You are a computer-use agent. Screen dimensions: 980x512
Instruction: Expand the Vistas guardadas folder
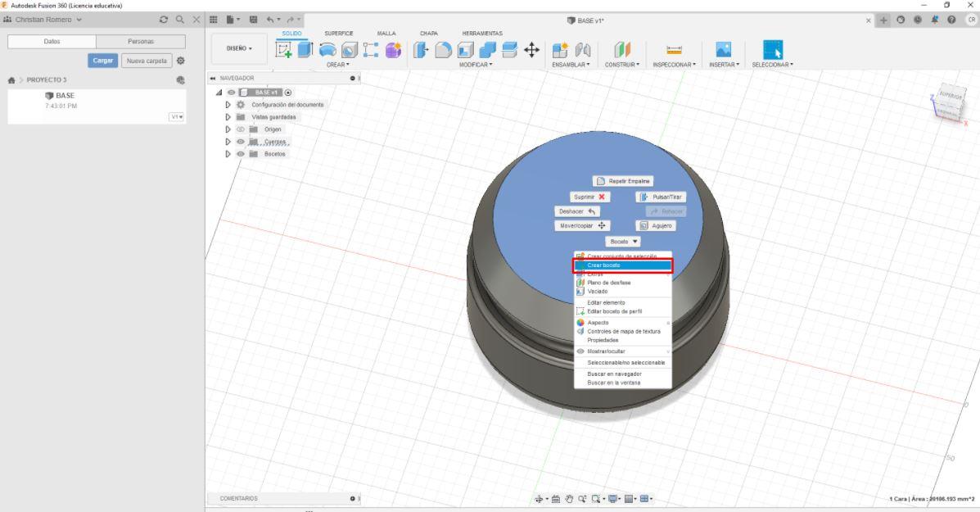coord(228,117)
